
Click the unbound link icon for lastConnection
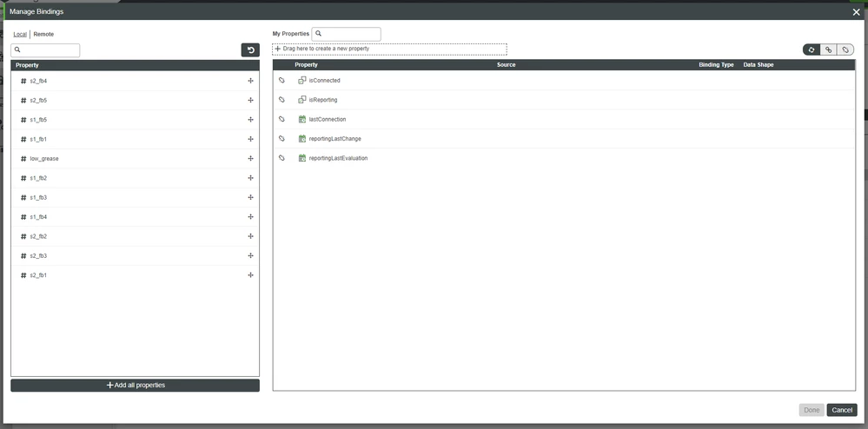pyautogui.click(x=282, y=119)
